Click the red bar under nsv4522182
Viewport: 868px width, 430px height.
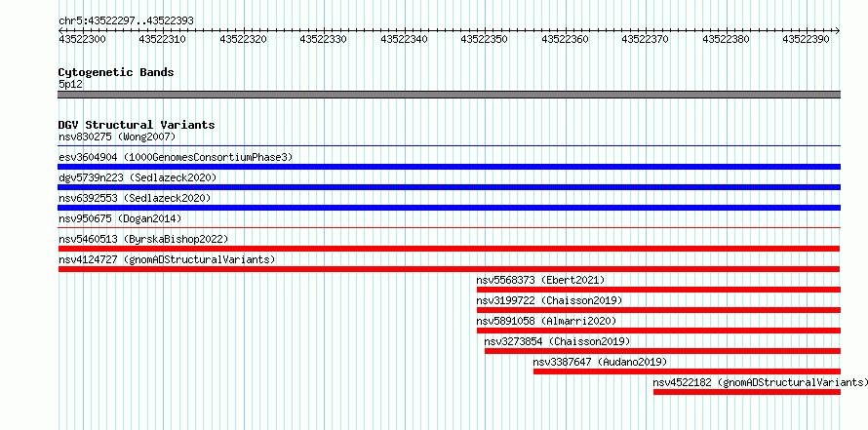747,392
